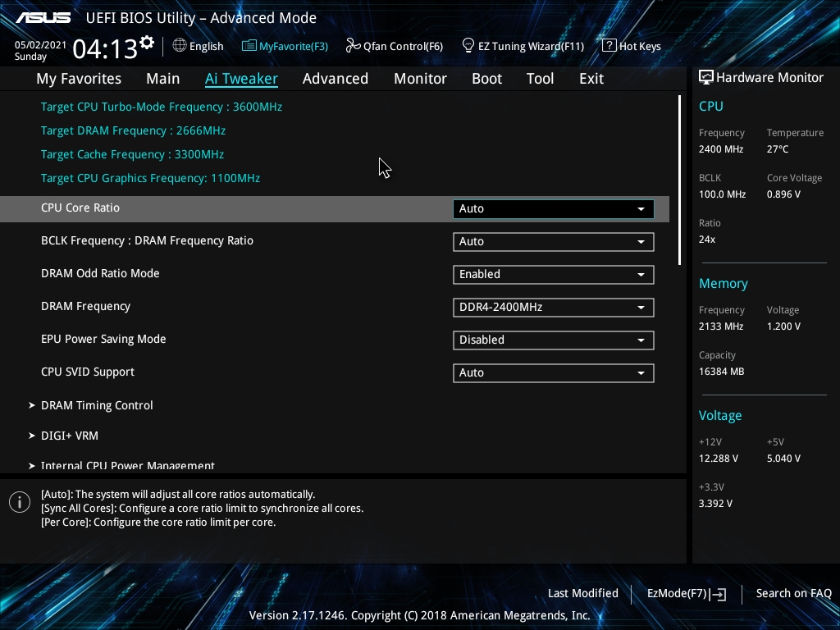Select the Ai Tweaker tab

(241, 79)
